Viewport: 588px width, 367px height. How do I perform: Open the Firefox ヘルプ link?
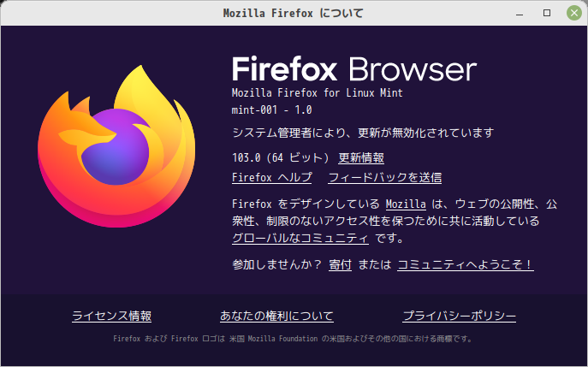(x=272, y=177)
